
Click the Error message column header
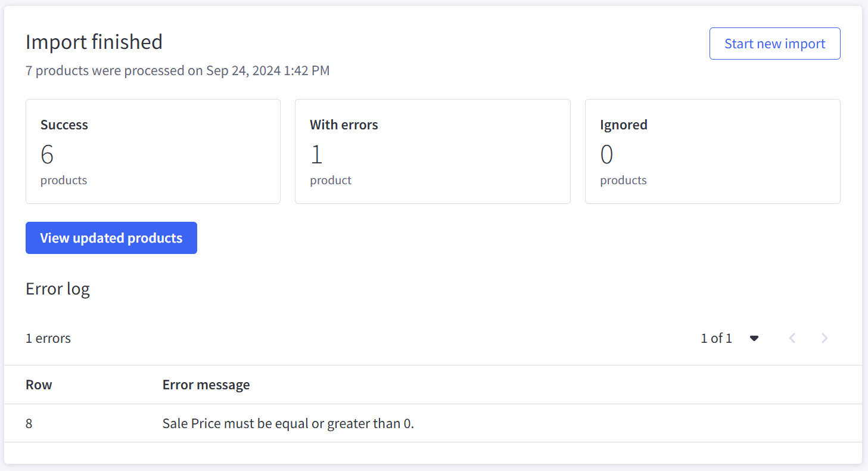click(206, 385)
